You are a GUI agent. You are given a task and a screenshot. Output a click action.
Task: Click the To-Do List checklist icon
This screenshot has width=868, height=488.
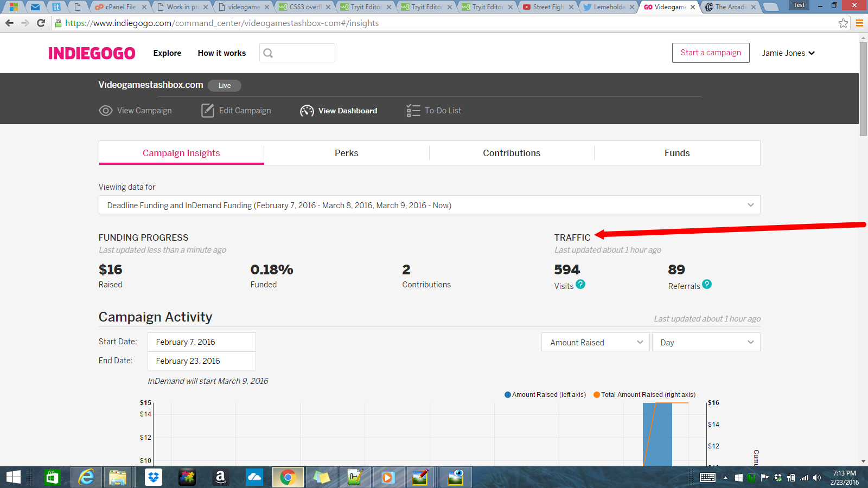[413, 111]
